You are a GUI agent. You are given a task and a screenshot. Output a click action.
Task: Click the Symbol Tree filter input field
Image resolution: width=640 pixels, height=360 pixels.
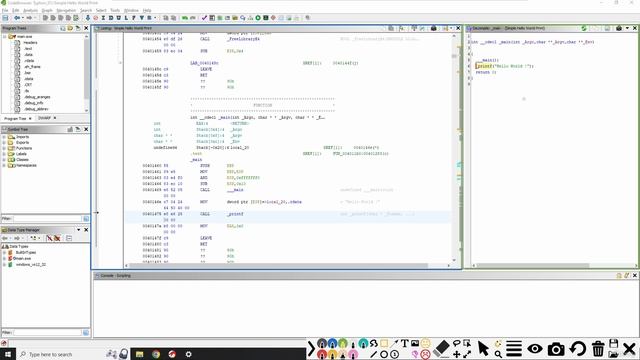(x=47, y=219)
